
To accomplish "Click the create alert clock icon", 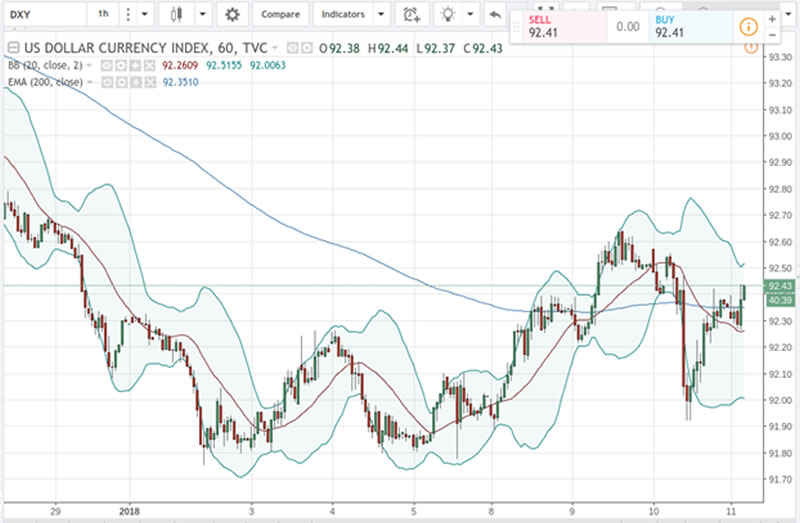I will (x=410, y=15).
